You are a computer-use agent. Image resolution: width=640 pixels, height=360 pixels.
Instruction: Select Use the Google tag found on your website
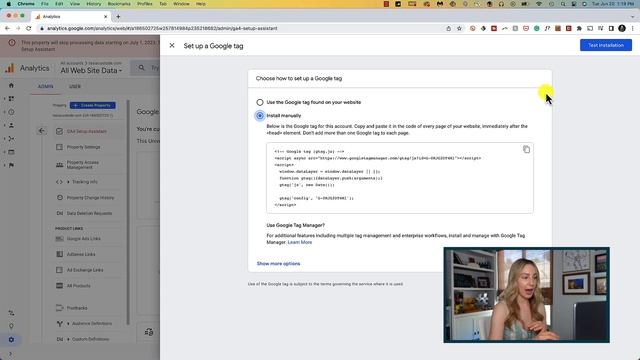[x=260, y=102]
